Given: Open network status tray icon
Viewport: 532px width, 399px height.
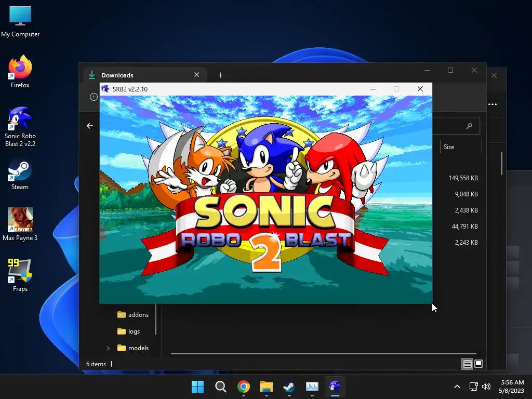Looking at the screenshot, I should pos(474,387).
